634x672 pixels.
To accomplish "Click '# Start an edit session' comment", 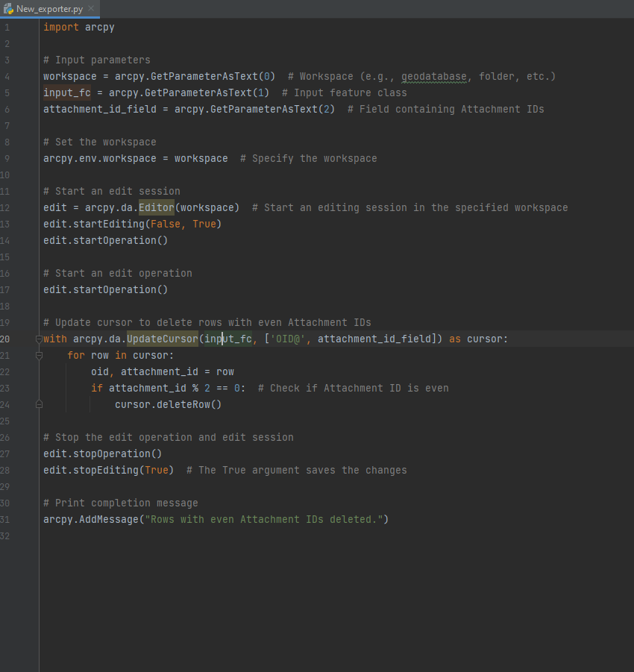I will point(112,191).
